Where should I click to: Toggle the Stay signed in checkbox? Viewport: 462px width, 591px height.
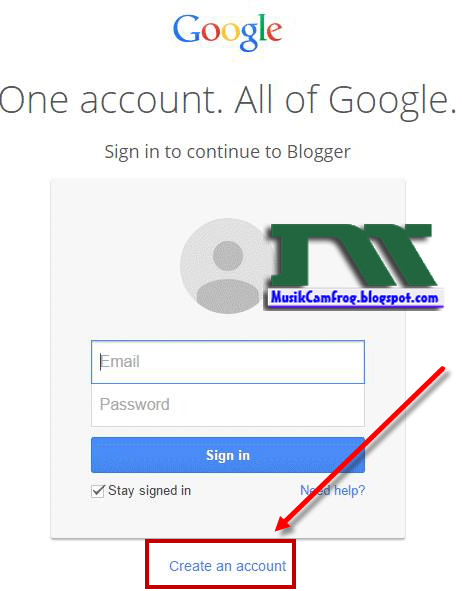[98, 491]
